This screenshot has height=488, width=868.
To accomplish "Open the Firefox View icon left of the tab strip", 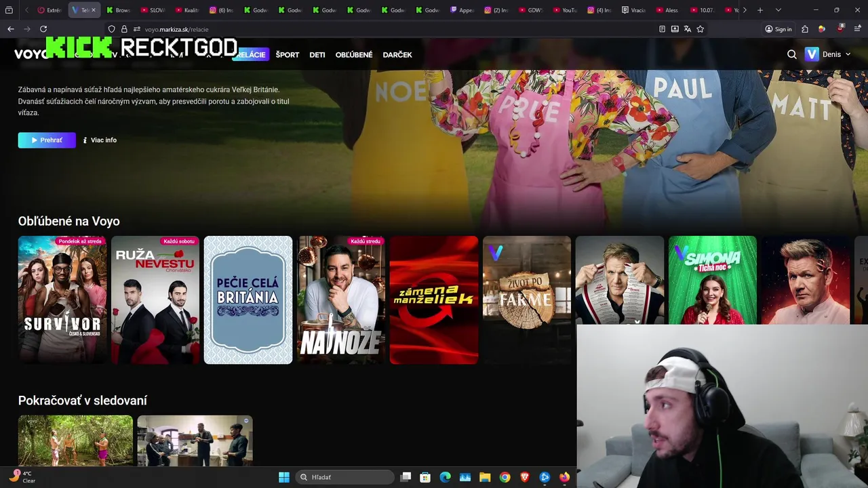I will click(9, 10).
